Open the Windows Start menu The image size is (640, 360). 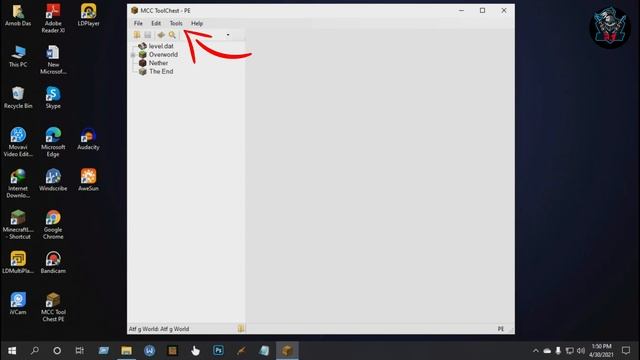12,351
